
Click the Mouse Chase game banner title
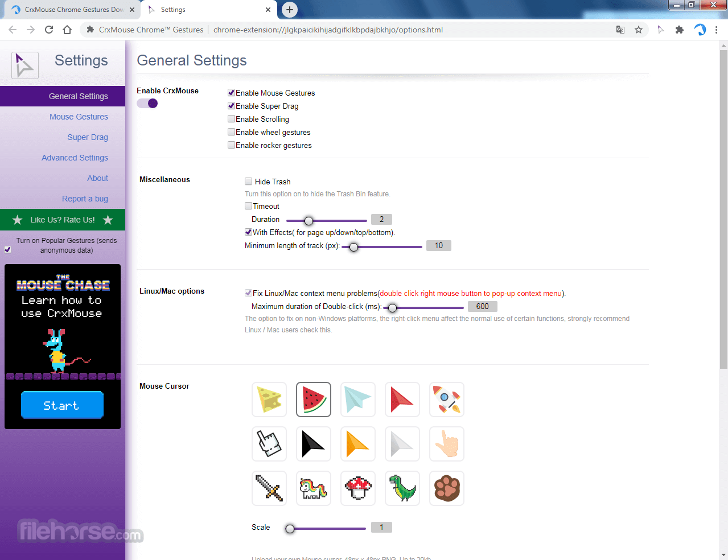pos(63,284)
